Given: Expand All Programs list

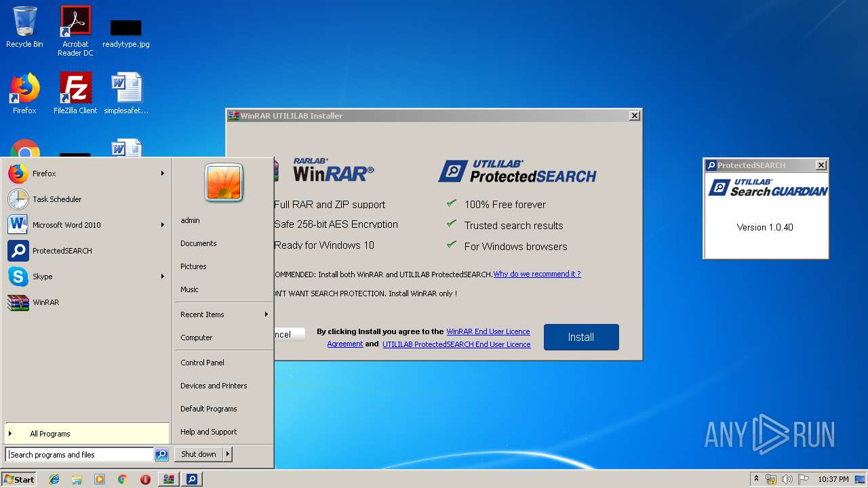Looking at the screenshot, I should click(87, 434).
